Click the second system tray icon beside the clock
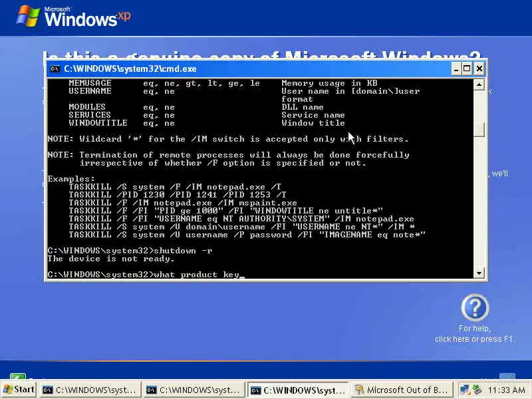The width and height of the screenshot is (532, 399). [477, 390]
